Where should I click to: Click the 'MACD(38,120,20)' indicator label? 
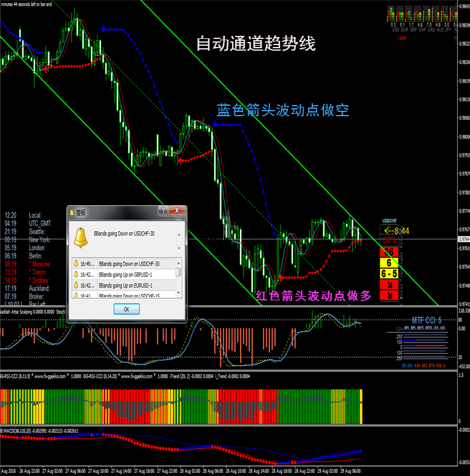coord(17,430)
